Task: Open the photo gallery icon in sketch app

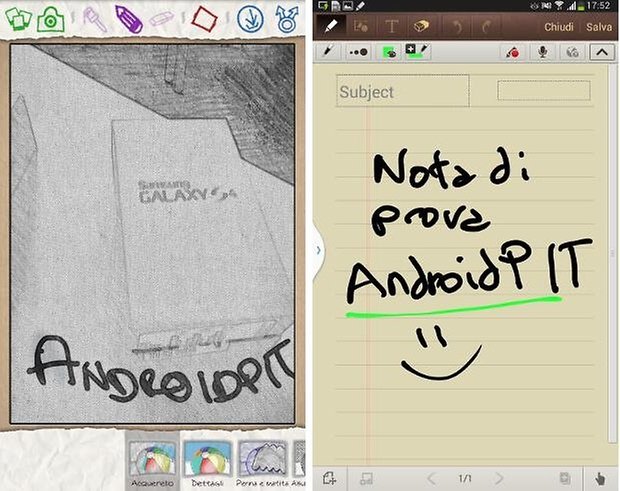Action: [17, 18]
